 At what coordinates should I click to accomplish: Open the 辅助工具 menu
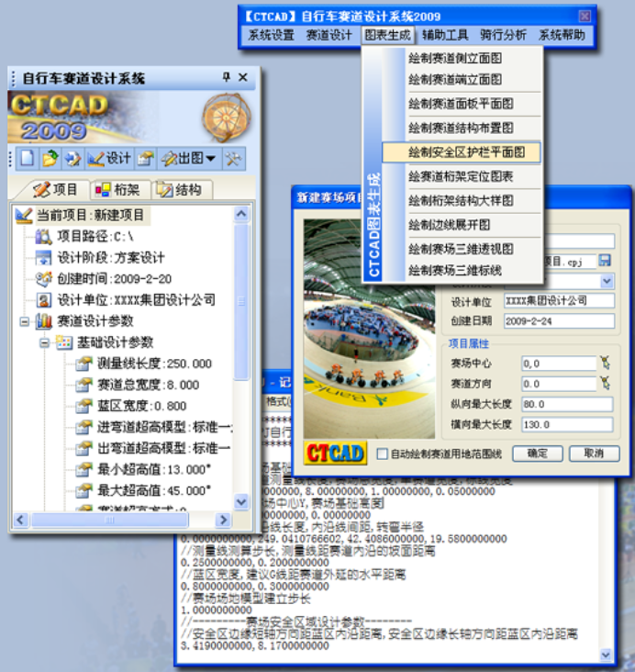pyautogui.click(x=445, y=35)
